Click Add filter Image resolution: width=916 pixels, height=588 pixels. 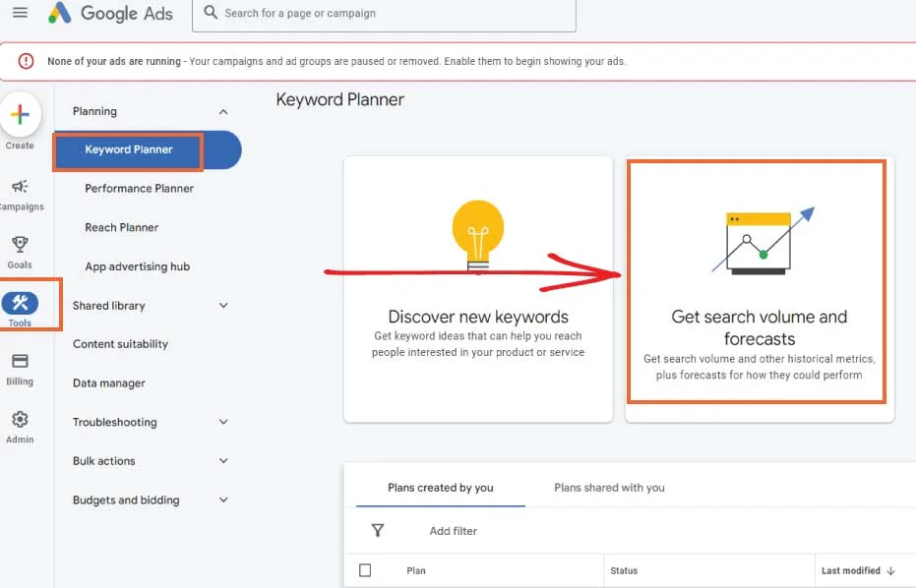[x=454, y=531]
